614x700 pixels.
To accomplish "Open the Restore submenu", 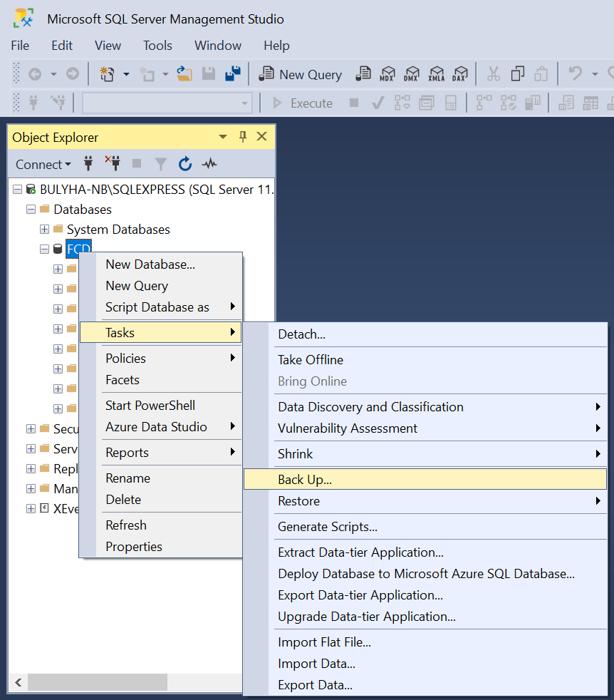I will pos(425,501).
